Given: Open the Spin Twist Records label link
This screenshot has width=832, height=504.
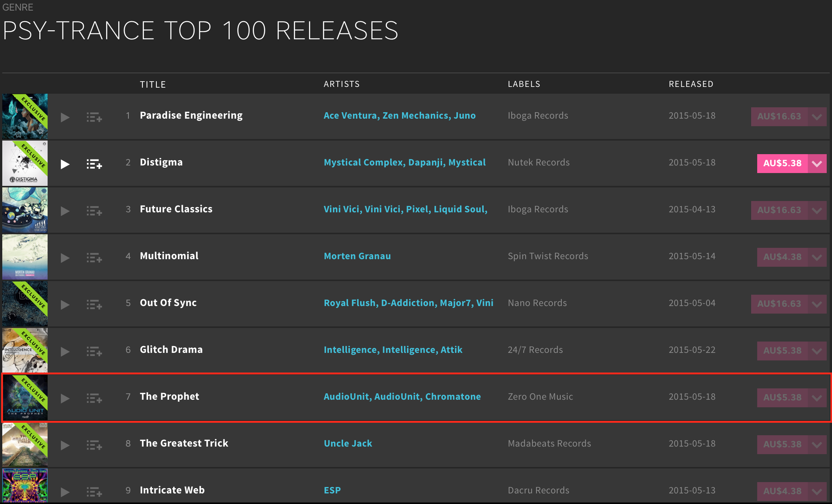Looking at the screenshot, I should 548,256.
